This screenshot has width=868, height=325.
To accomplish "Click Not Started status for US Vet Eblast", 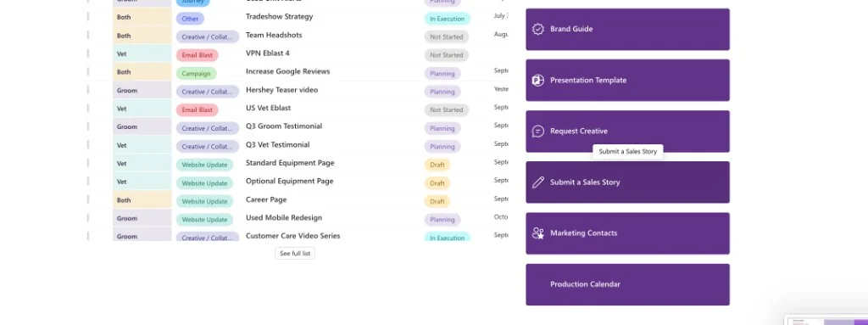I will 446,109.
